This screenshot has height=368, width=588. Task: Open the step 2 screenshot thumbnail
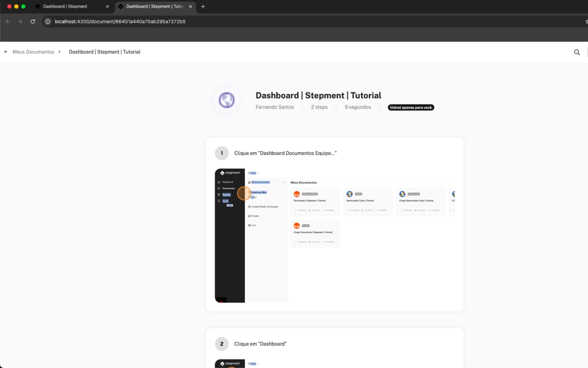point(335,363)
